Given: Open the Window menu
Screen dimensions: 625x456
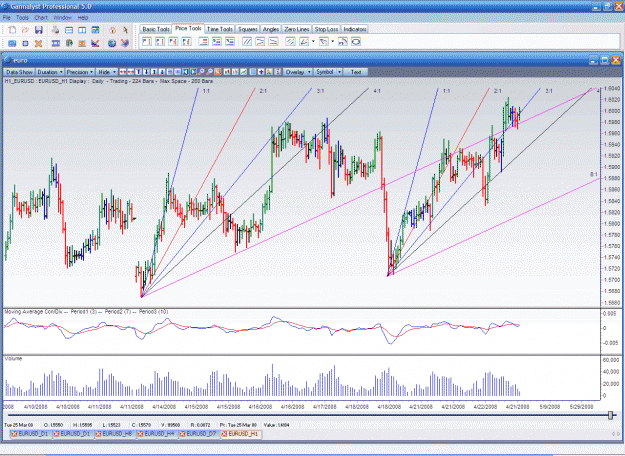Looking at the screenshot, I should (62, 18).
